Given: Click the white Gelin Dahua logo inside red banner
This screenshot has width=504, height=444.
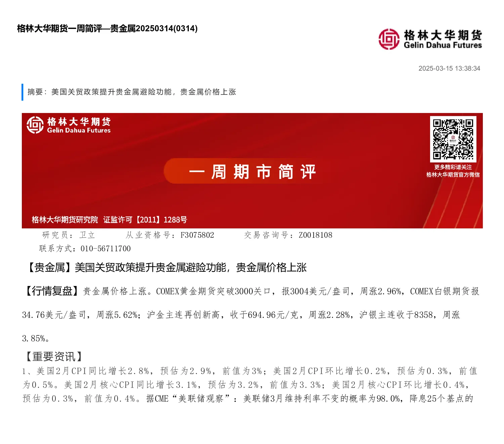Looking at the screenshot, I should coord(69,125).
